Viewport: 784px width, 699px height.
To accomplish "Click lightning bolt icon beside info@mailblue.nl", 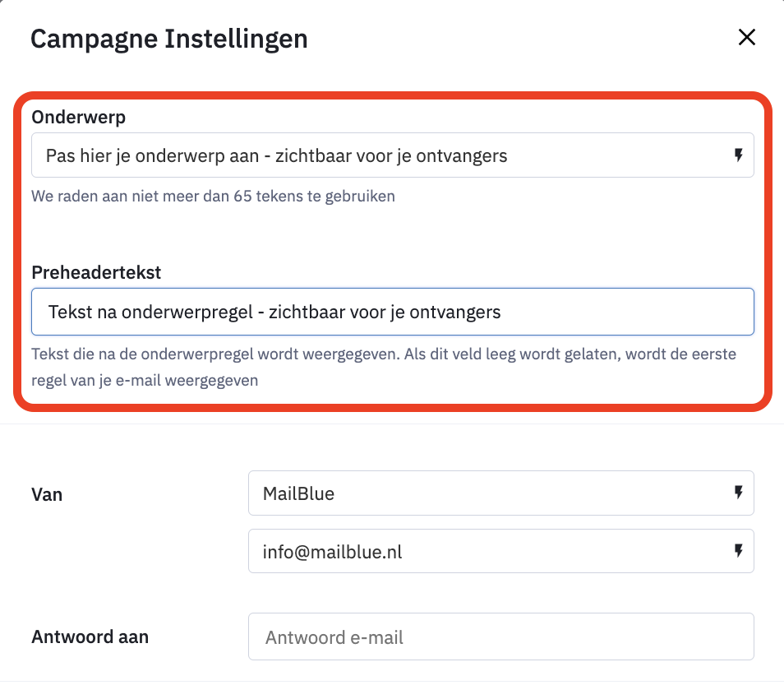I will 738,551.
